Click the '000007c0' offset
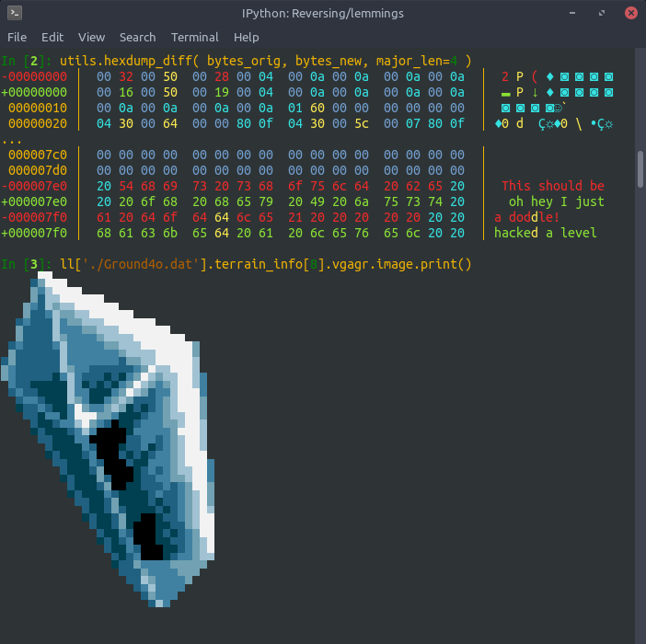This screenshot has width=646, height=644. click(38, 155)
